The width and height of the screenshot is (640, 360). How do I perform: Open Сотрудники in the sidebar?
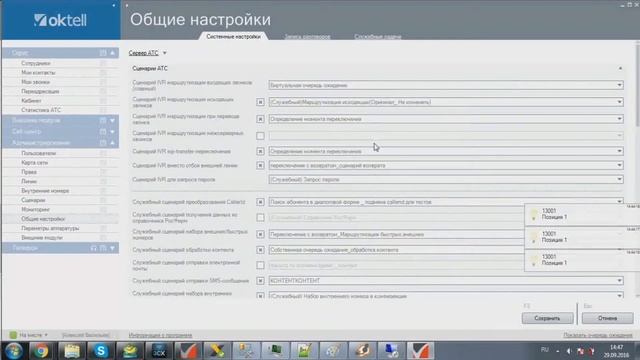[36, 63]
